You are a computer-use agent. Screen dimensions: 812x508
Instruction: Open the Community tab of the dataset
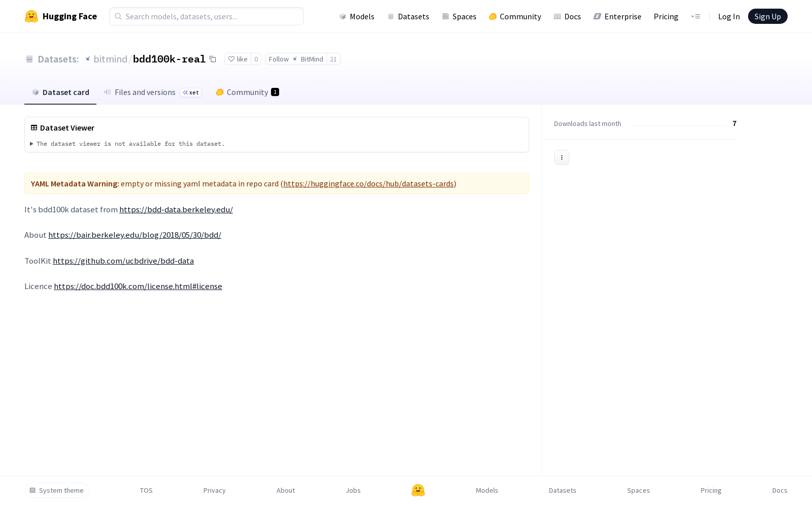[247, 92]
